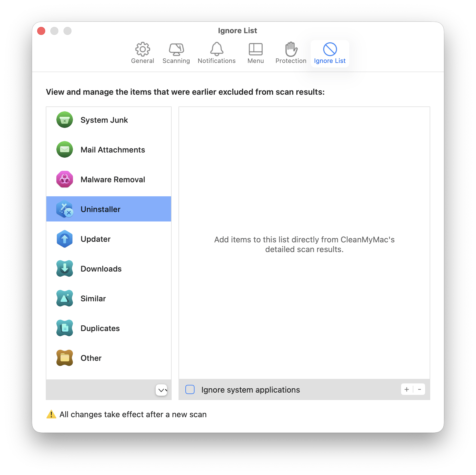Select the Duplicates category icon
The image size is (476, 475).
[64, 328]
